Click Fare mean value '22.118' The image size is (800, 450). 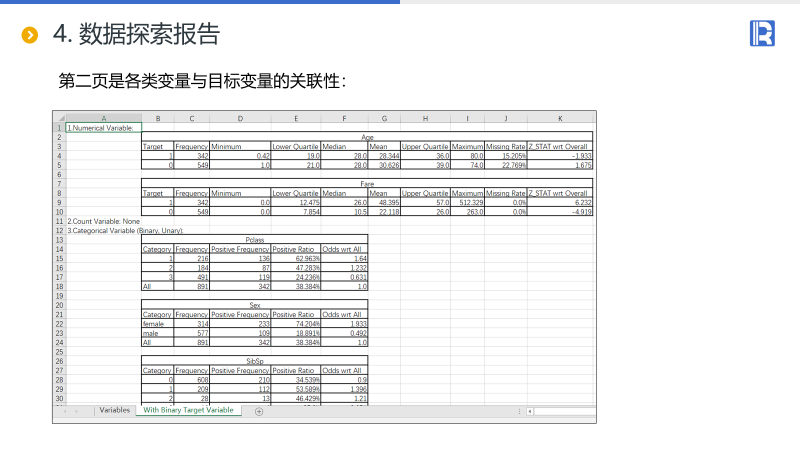click(x=384, y=212)
